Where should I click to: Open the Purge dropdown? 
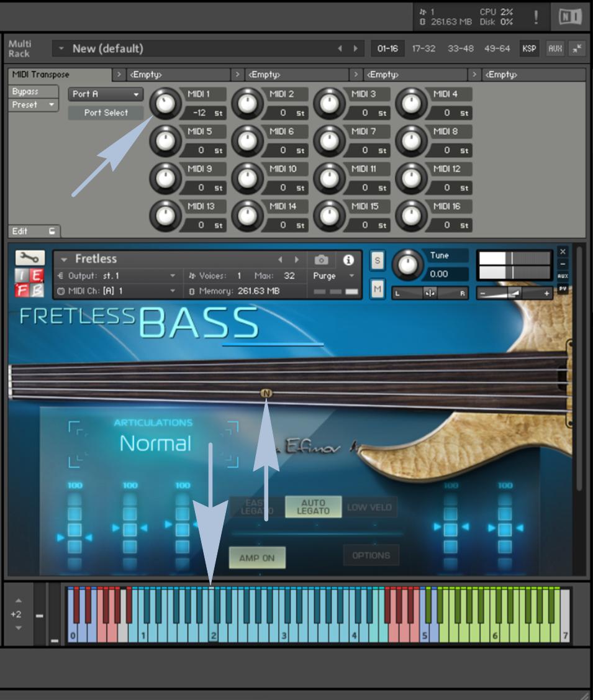[x=333, y=276]
